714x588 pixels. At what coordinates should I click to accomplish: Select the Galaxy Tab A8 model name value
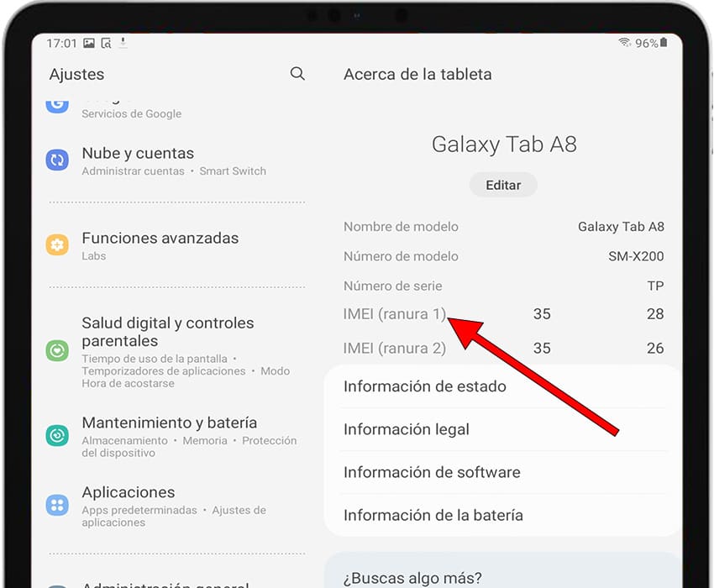click(621, 226)
